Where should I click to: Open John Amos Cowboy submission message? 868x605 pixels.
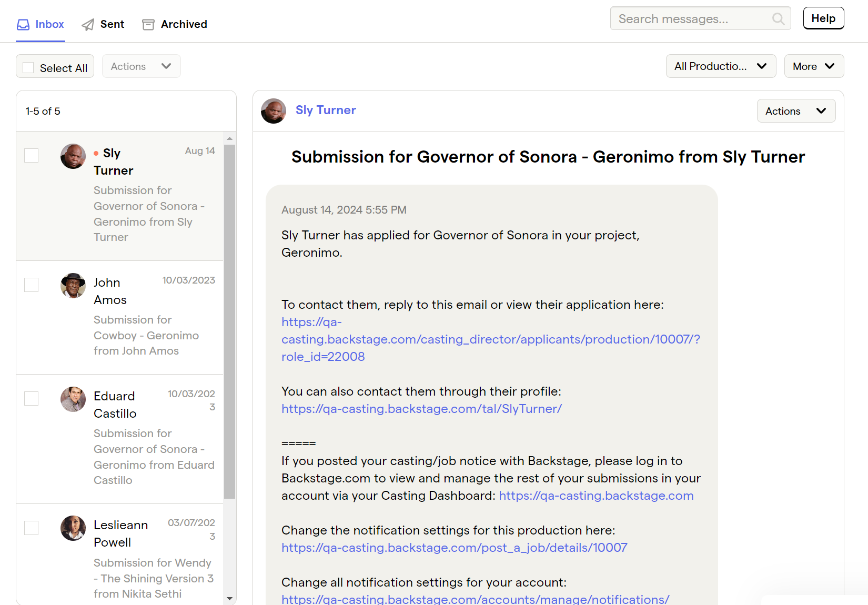(120, 318)
